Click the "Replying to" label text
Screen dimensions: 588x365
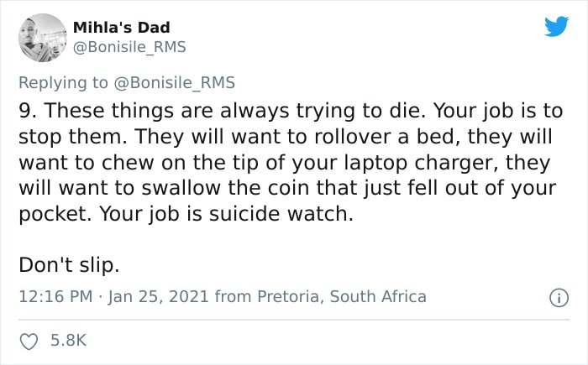[x=63, y=83]
